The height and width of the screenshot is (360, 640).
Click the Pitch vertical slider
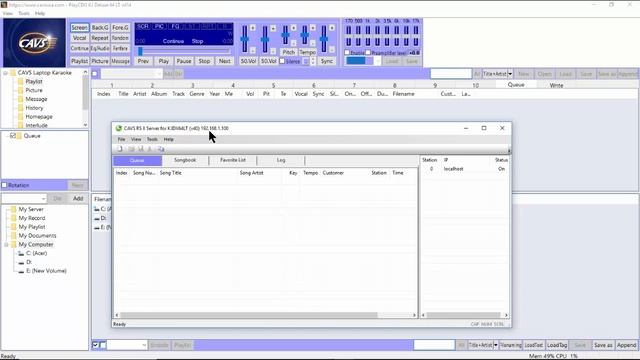tap(285, 36)
